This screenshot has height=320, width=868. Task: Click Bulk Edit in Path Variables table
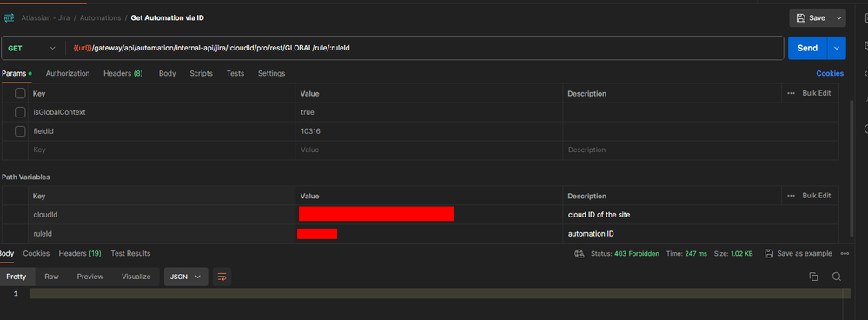[x=817, y=196]
